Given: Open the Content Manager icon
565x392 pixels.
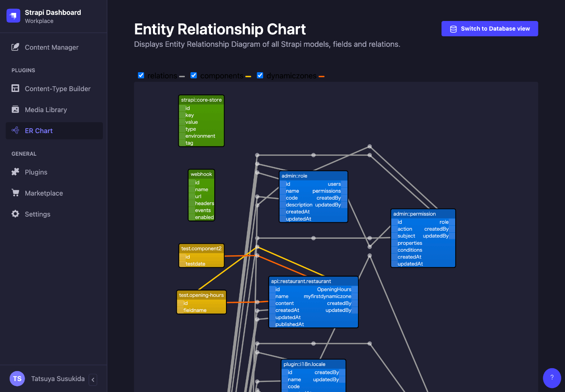Looking at the screenshot, I should click(15, 47).
